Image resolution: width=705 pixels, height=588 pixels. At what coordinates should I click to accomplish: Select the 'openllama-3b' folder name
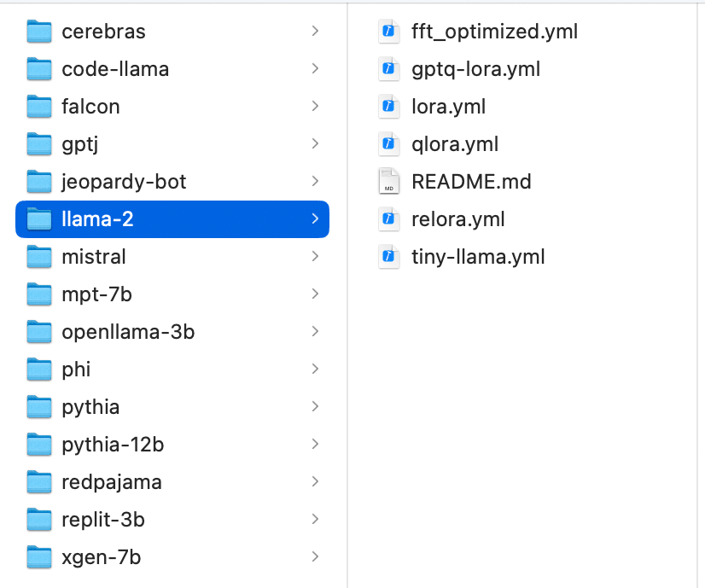128,333
